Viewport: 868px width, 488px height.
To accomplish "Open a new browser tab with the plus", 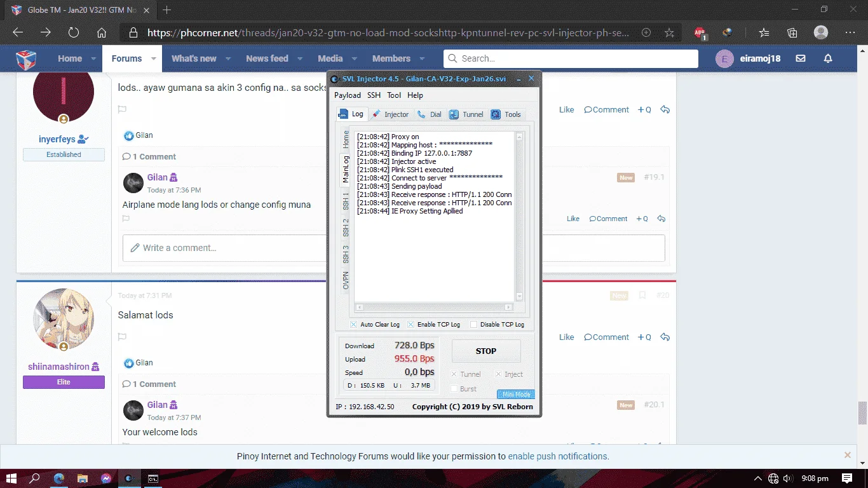I will coord(167,10).
